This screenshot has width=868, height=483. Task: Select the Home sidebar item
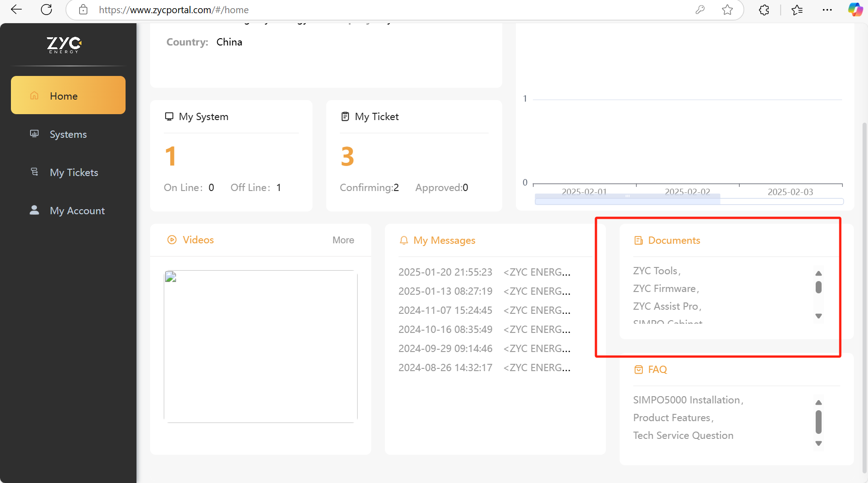point(68,96)
